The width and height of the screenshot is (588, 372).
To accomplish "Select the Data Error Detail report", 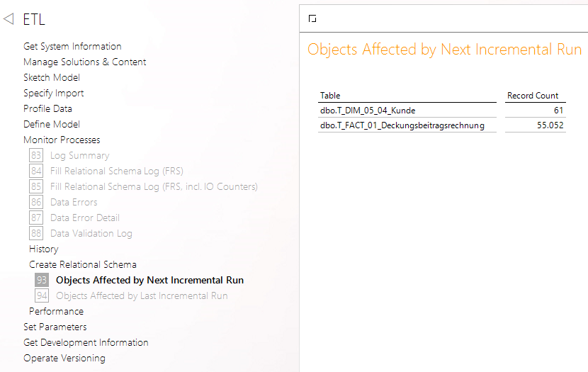I will point(85,218).
